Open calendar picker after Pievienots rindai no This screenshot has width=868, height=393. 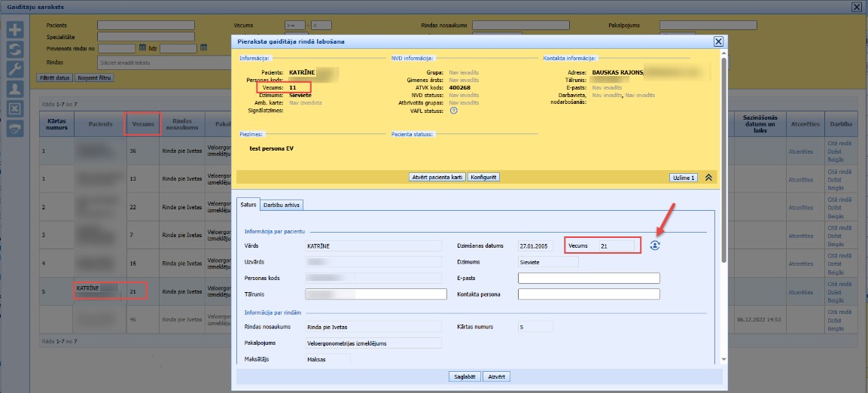(x=142, y=47)
